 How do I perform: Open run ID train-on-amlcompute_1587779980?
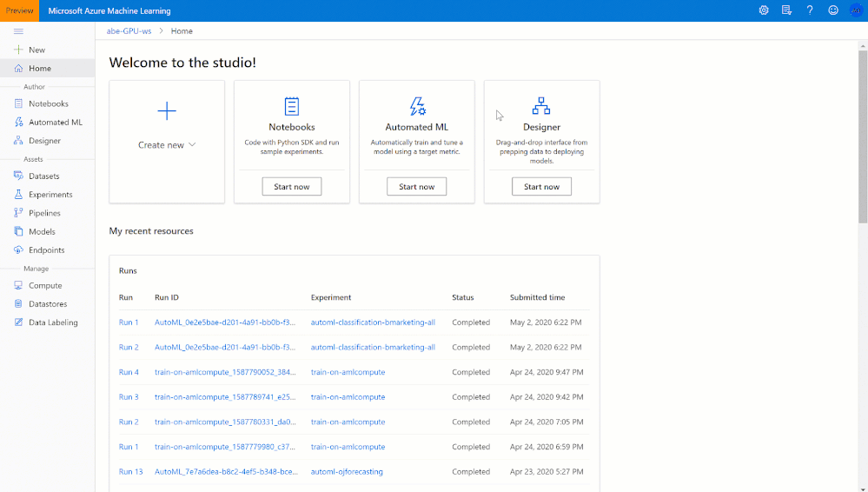pos(225,447)
